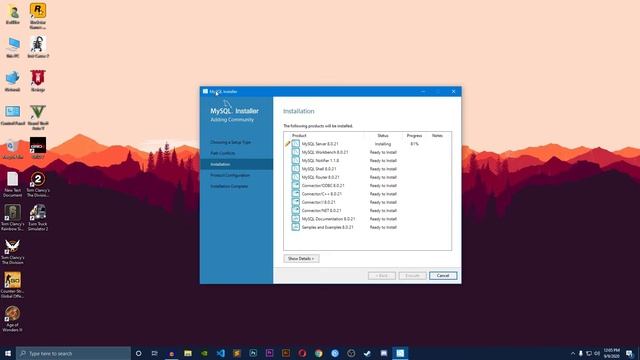The width and height of the screenshot is (640, 360).
Task: Click the MySQL Workbench 8.0.21 product icon
Action: click(x=296, y=152)
